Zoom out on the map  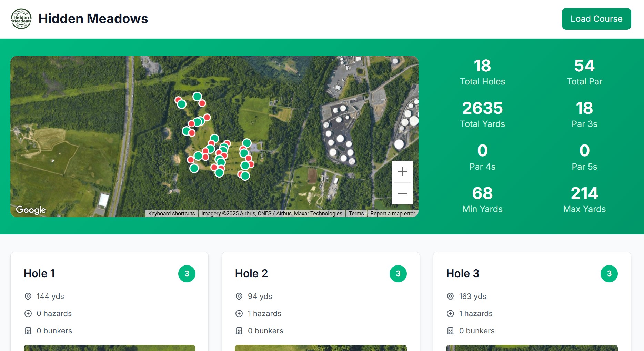tap(402, 193)
